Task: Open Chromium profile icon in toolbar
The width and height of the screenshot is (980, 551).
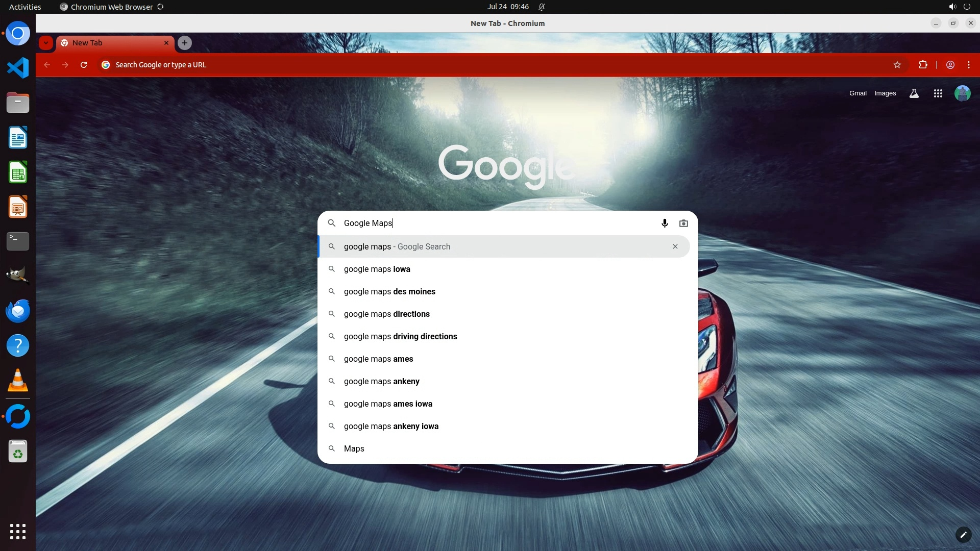Action: click(950, 65)
